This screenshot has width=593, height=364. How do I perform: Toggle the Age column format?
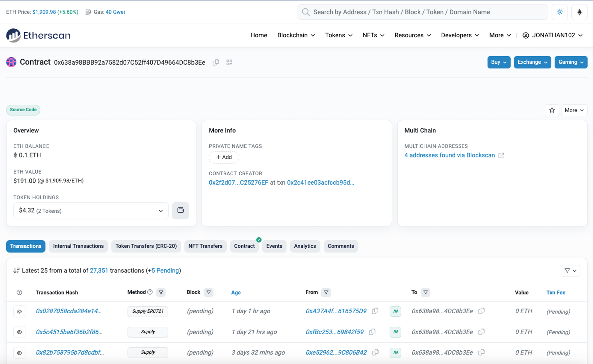click(x=236, y=292)
